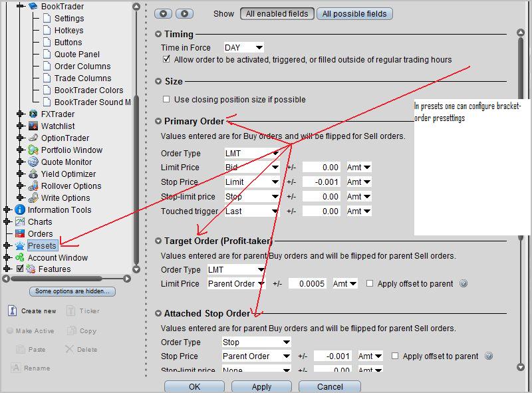Select Buttons under BookTrader
Viewport: 532px width, 393px height.
click(x=68, y=42)
